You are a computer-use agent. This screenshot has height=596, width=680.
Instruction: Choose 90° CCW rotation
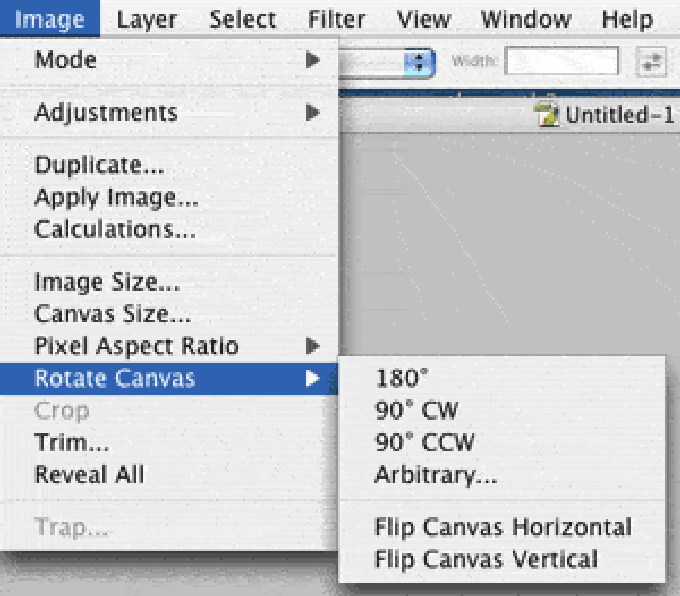(424, 442)
